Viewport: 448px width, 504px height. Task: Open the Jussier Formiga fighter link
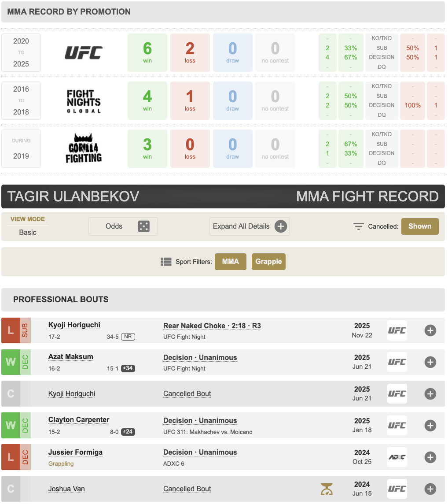click(x=75, y=452)
